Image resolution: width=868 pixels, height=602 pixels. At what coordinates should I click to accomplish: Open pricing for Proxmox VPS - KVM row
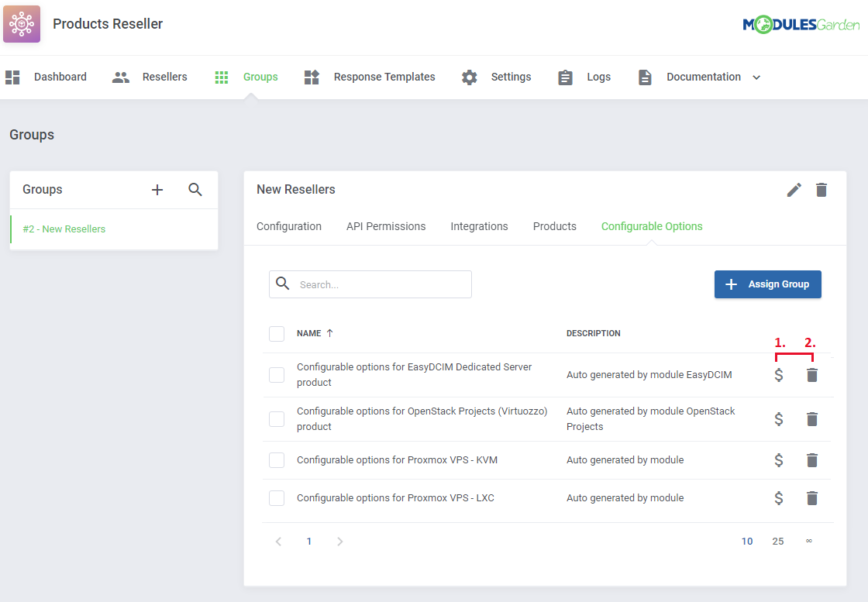pos(779,460)
